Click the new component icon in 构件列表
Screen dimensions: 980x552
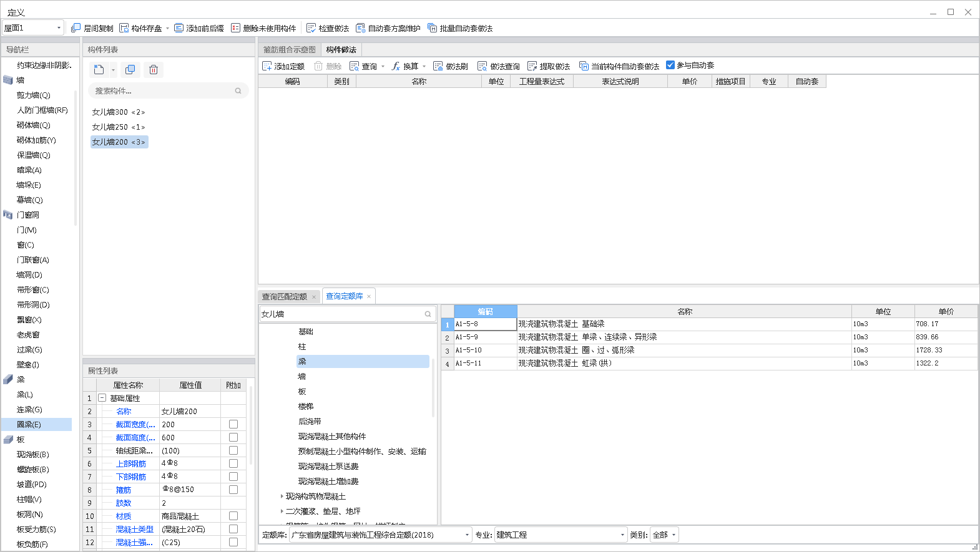(99, 70)
